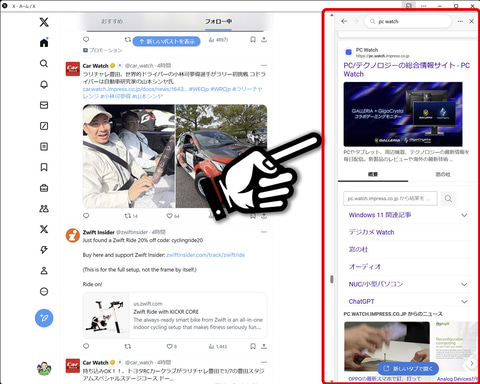Bookmark the promoted post at top

click(253, 40)
